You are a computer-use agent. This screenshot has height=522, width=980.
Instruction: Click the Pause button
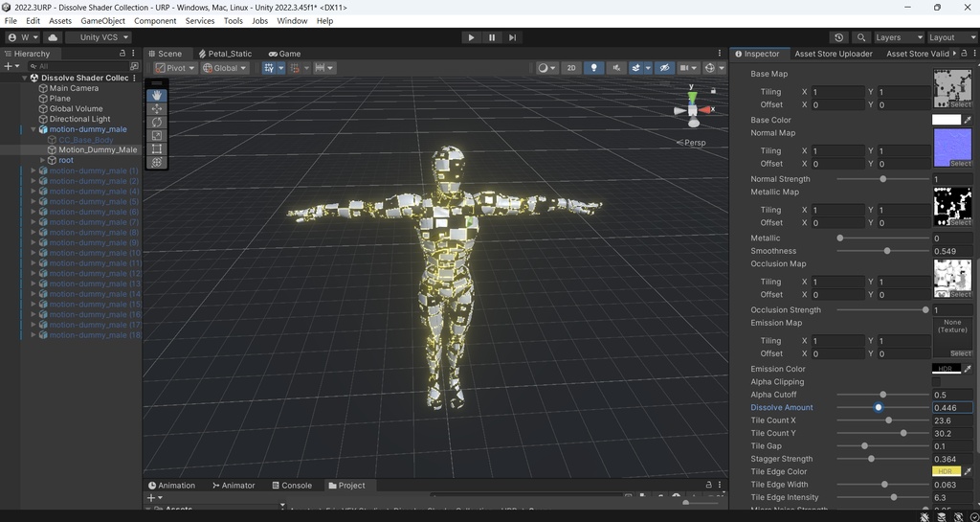point(492,37)
